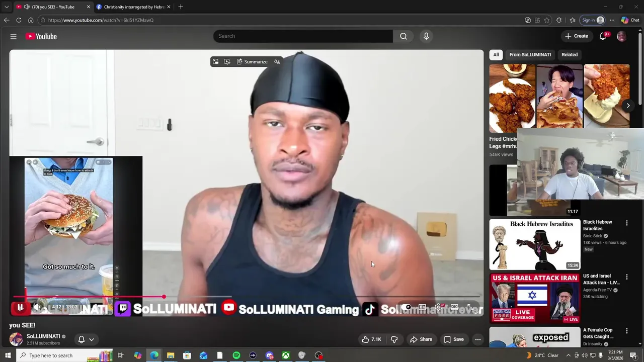
Task: Toggle SoLLUMINATI channel notification bell
Action: point(82,339)
